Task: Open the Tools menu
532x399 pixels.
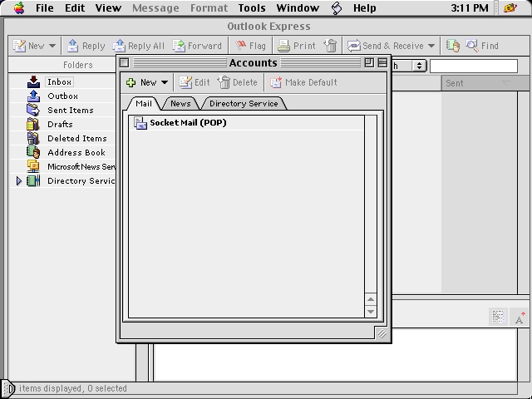Action: point(252,7)
